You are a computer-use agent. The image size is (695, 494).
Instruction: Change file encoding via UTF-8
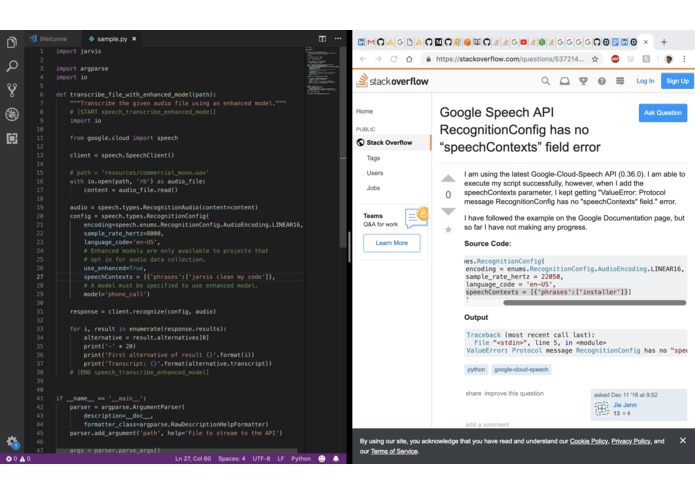(261, 459)
